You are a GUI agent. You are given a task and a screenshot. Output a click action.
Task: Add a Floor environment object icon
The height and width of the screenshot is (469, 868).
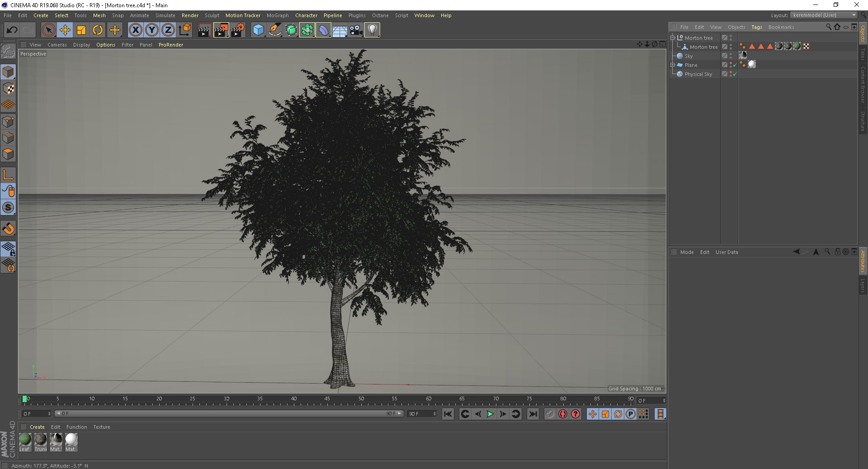[x=340, y=30]
